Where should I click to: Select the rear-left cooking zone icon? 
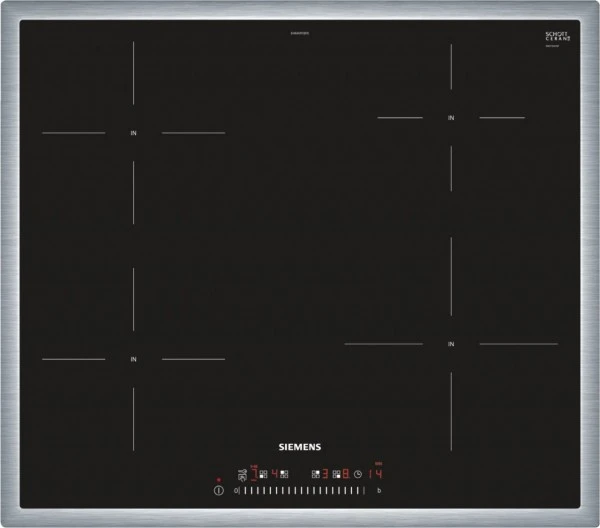coord(284,474)
